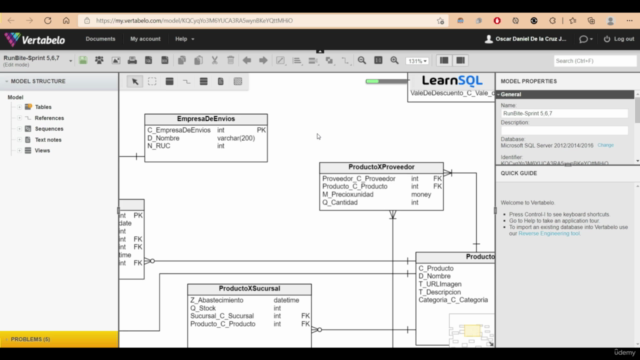Open the Help menu
Screen dimensions: 640x360
(184, 39)
